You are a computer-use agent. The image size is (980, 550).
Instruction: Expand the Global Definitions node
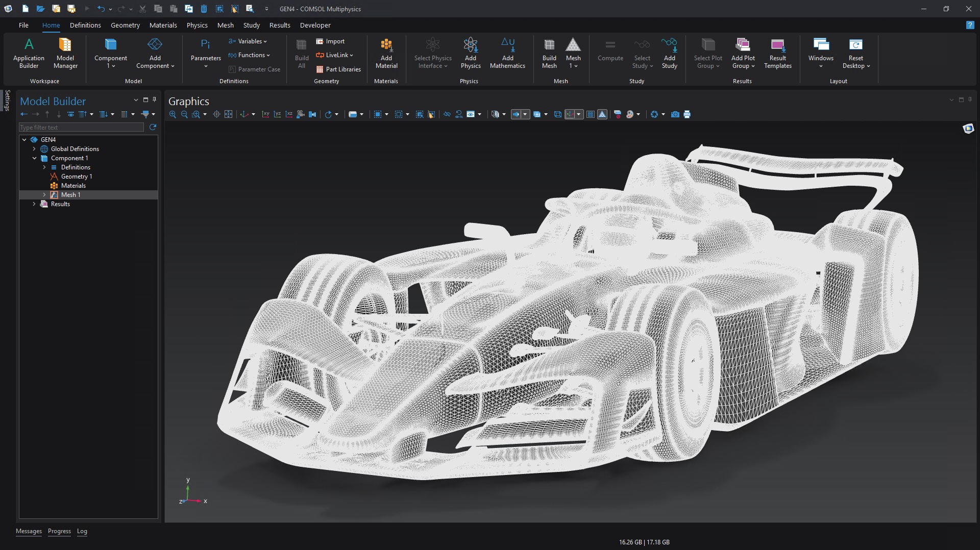tap(34, 149)
